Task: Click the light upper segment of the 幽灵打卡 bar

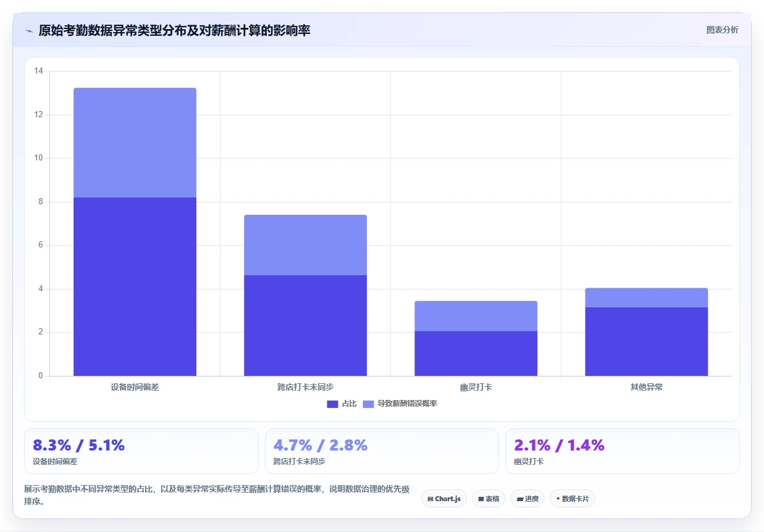Action: pyautogui.click(x=476, y=316)
